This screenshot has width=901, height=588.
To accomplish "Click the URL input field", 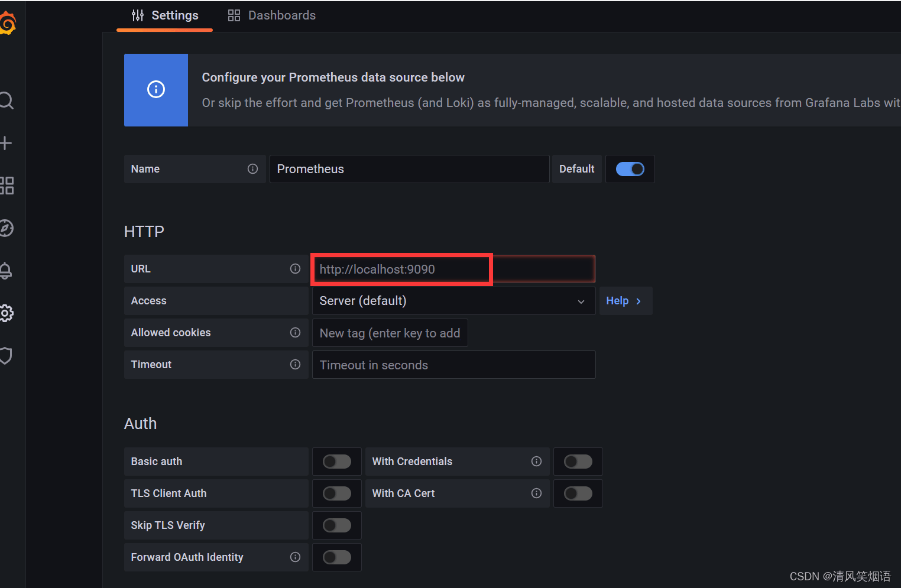I will coord(453,269).
